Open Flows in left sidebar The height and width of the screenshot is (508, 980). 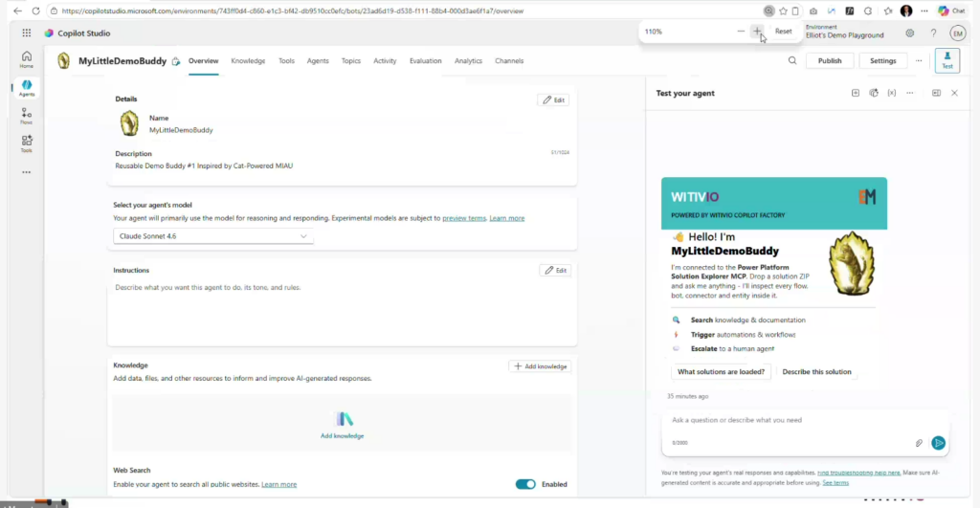coord(26,116)
